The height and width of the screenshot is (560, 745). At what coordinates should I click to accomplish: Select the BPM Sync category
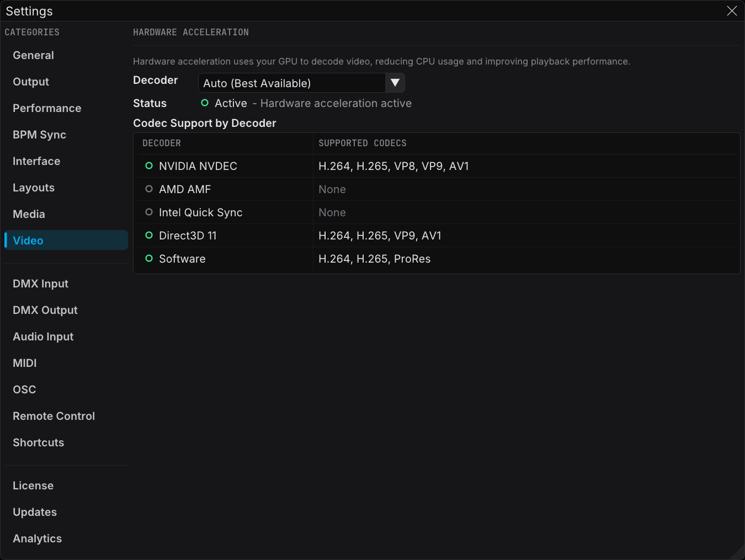66,135
